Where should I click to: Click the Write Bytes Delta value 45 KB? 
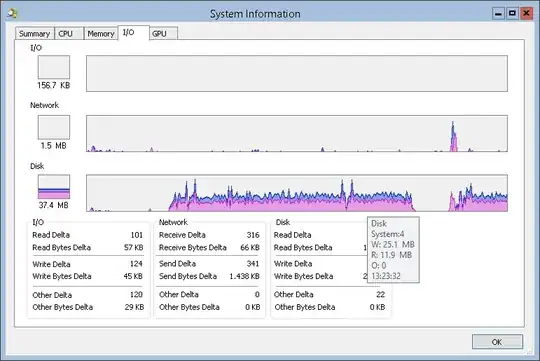point(133,276)
